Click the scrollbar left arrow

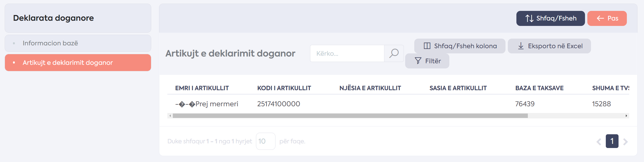coord(170,116)
